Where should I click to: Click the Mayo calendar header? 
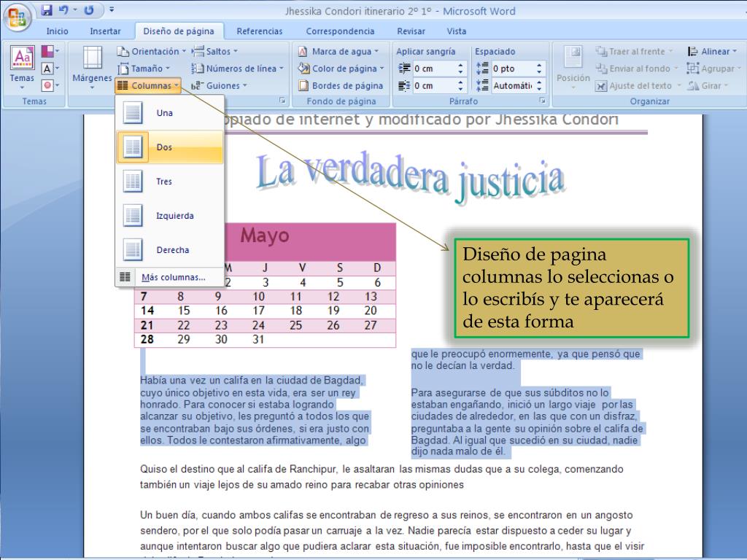pos(265,236)
